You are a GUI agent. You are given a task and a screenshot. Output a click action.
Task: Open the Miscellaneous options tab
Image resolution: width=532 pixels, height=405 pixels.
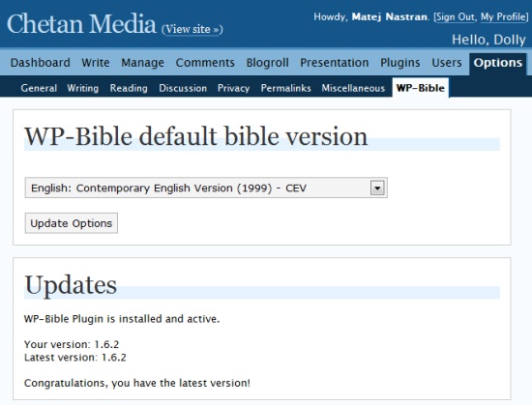pyautogui.click(x=353, y=88)
